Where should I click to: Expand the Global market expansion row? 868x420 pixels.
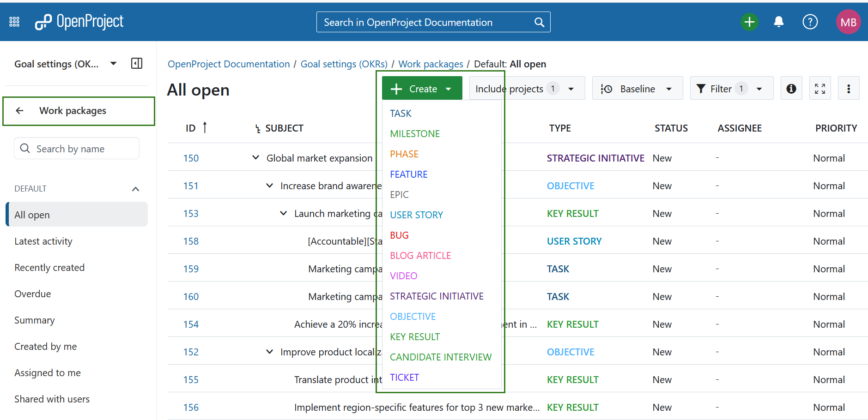pos(256,157)
